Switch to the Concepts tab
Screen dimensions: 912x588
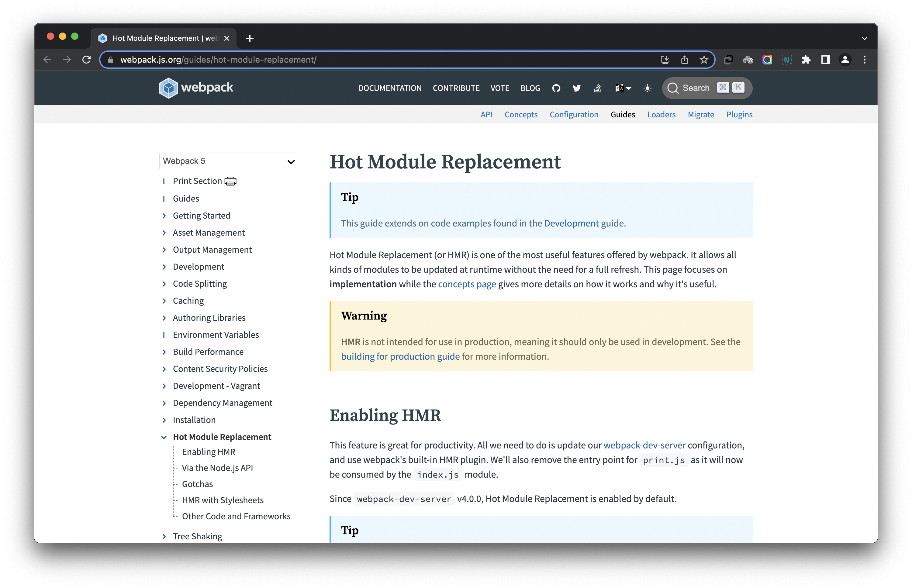pyautogui.click(x=521, y=115)
